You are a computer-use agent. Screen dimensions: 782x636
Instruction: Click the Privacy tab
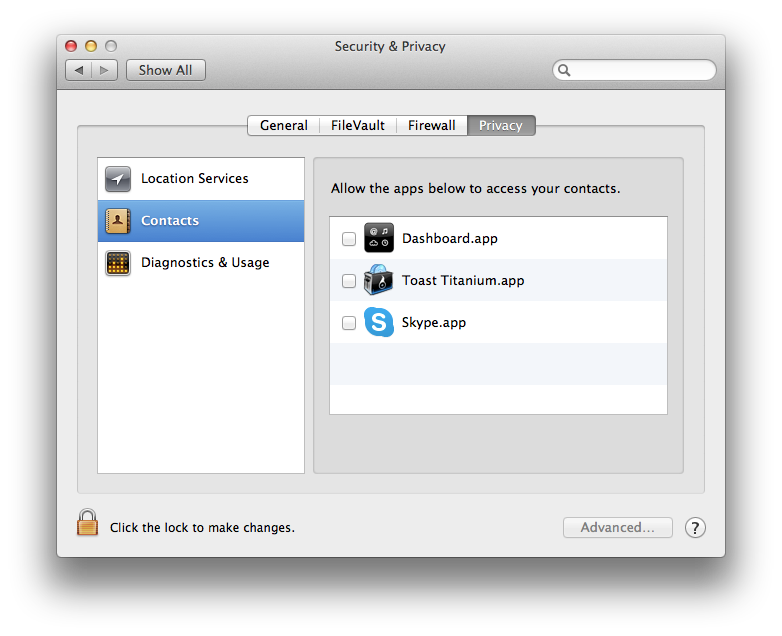[x=501, y=125]
